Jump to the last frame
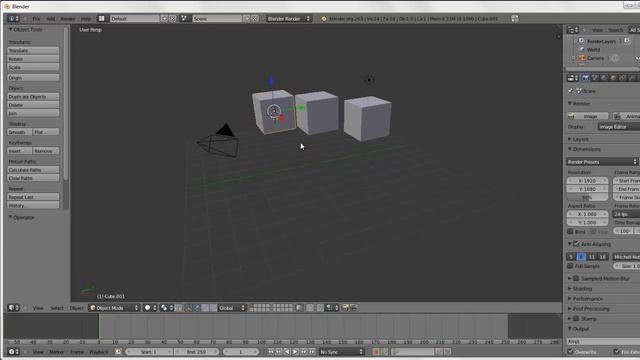 312,352
